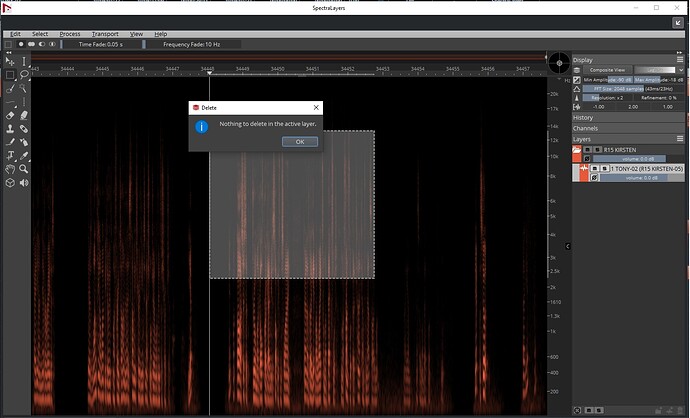Open the Layers panel hamburger menu

click(680, 139)
